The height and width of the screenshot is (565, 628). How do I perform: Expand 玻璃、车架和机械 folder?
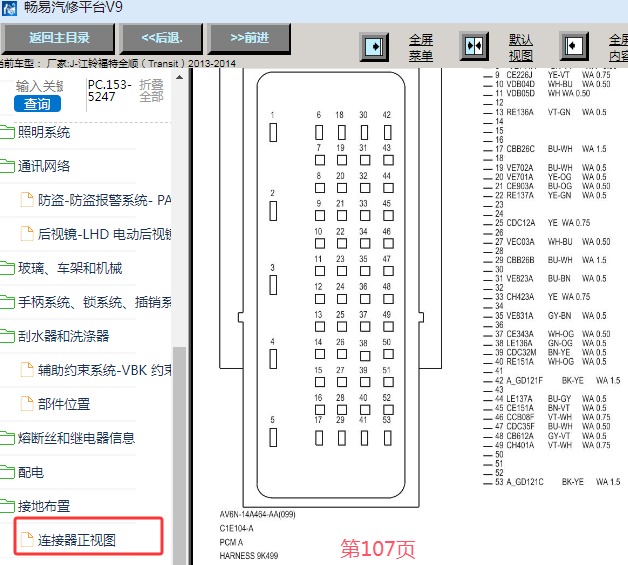[x=70, y=268]
